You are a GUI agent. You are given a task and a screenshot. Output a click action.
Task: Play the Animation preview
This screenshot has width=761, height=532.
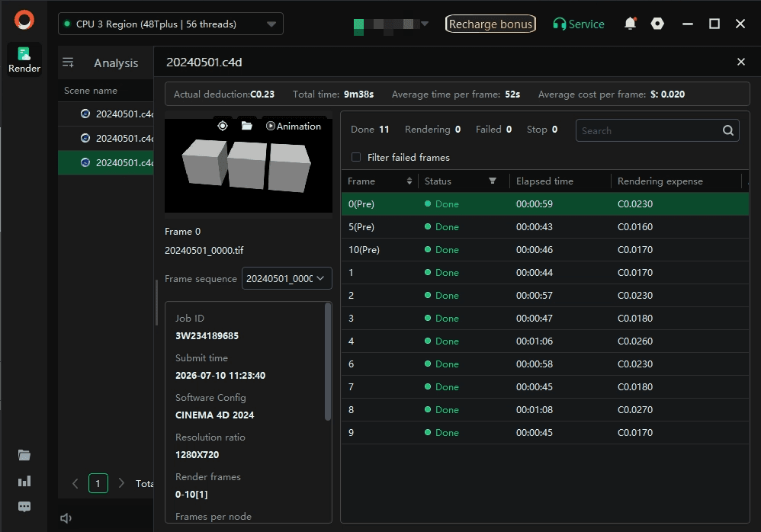point(294,126)
